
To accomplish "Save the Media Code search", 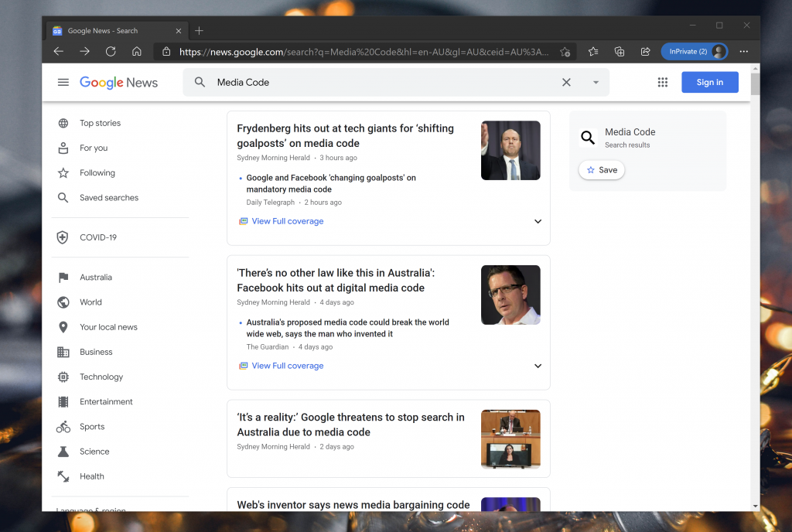I will point(602,170).
